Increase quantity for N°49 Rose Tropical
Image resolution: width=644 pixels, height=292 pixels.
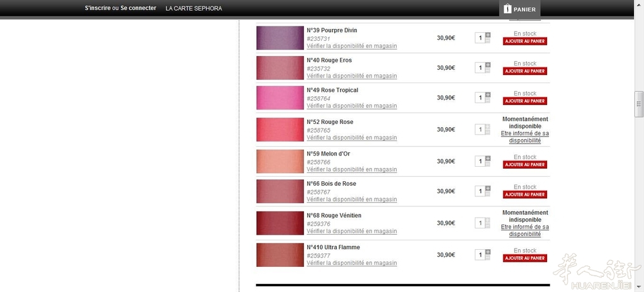(488, 95)
